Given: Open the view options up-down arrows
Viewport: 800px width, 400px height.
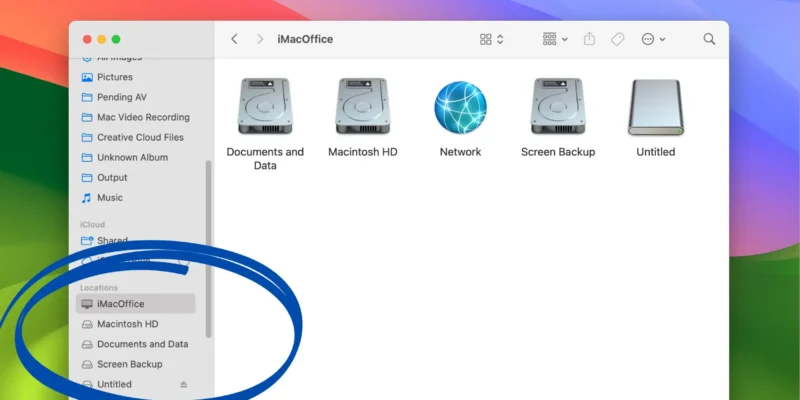Looking at the screenshot, I should coord(500,39).
